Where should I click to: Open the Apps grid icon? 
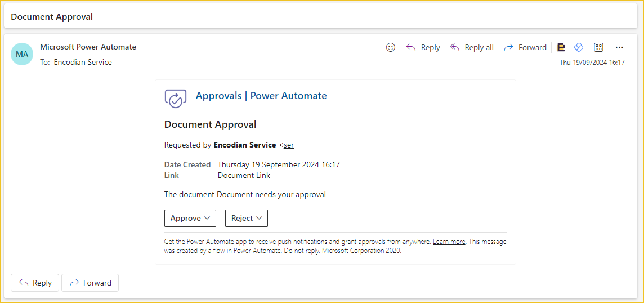598,47
